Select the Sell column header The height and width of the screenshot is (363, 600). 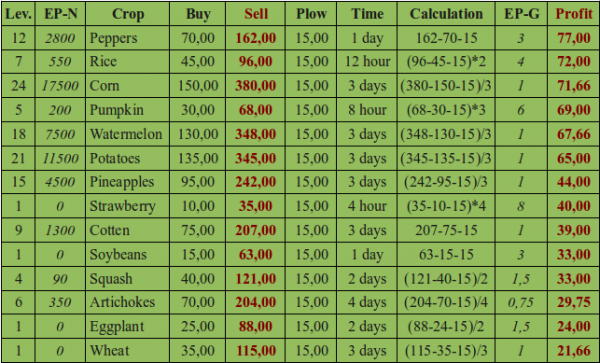pyautogui.click(x=256, y=14)
